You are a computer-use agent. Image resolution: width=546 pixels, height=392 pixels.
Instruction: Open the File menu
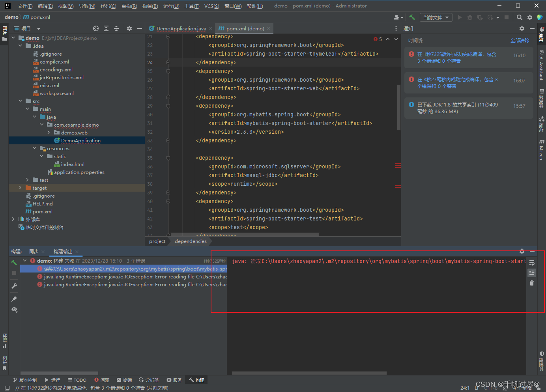[25, 6]
